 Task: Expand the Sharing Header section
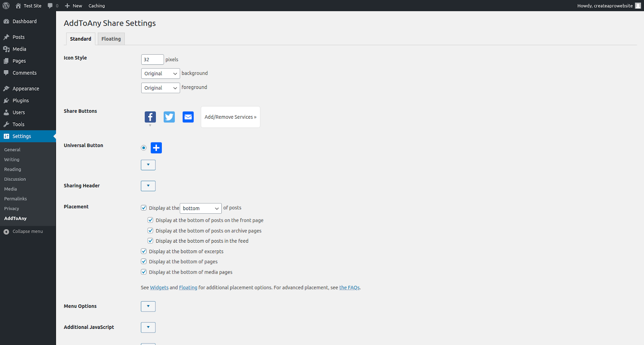point(148,186)
